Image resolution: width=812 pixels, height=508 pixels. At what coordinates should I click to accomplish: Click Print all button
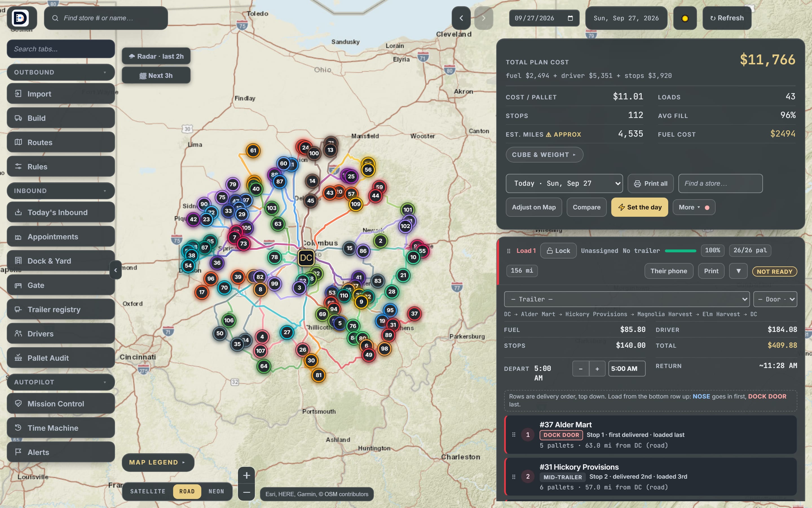coord(651,183)
